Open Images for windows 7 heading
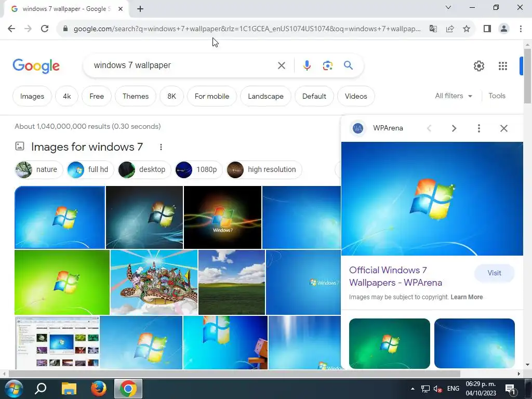 tap(87, 147)
